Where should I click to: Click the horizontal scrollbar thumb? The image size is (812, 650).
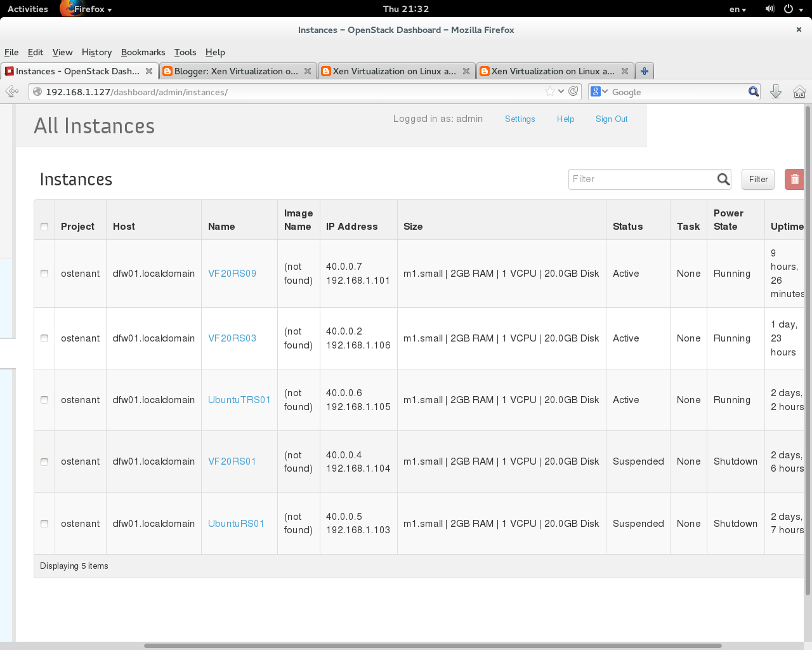[x=433, y=646]
